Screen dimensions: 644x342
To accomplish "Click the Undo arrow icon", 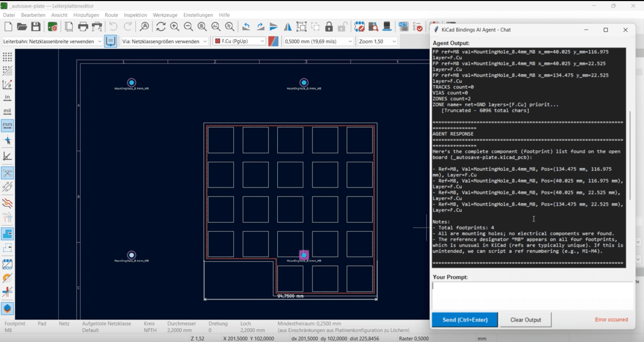I will [x=113, y=26].
